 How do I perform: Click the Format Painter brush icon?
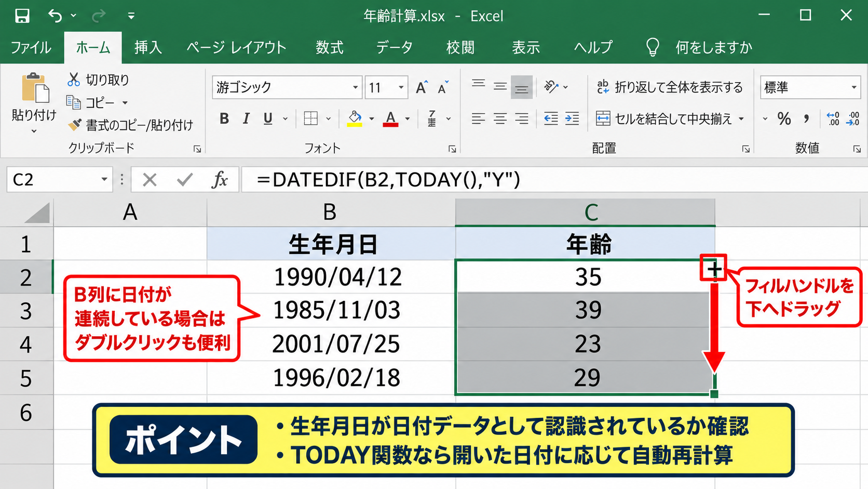point(75,125)
